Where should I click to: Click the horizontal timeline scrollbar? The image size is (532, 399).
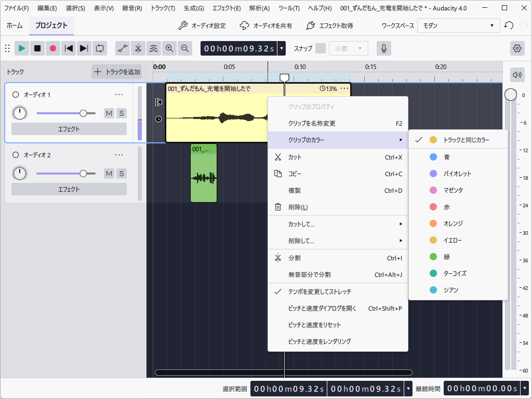coord(283,373)
